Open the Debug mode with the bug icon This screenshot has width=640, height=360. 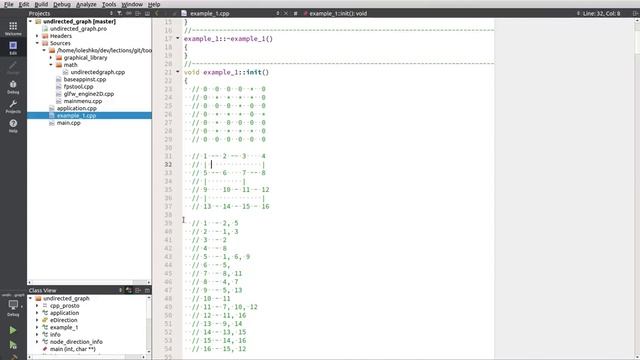(13, 87)
